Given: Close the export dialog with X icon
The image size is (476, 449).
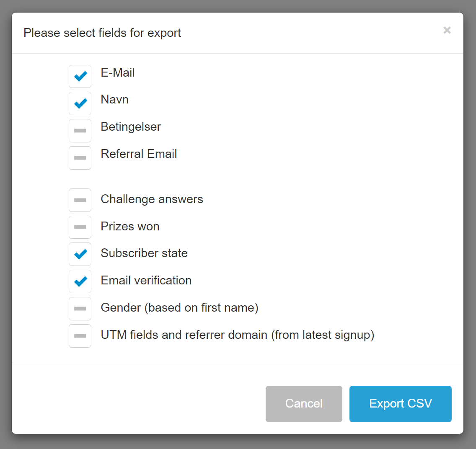Looking at the screenshot, I should pos(447,30).
